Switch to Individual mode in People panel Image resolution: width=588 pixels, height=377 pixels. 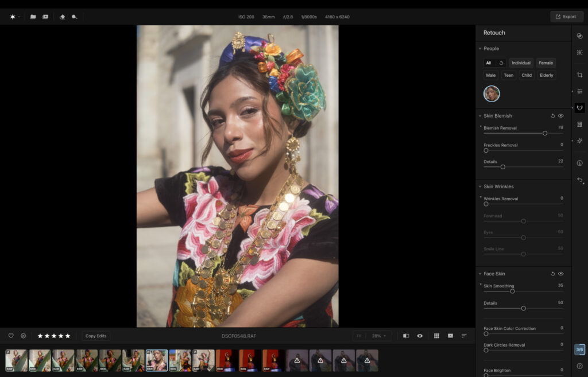pos(521,63)
